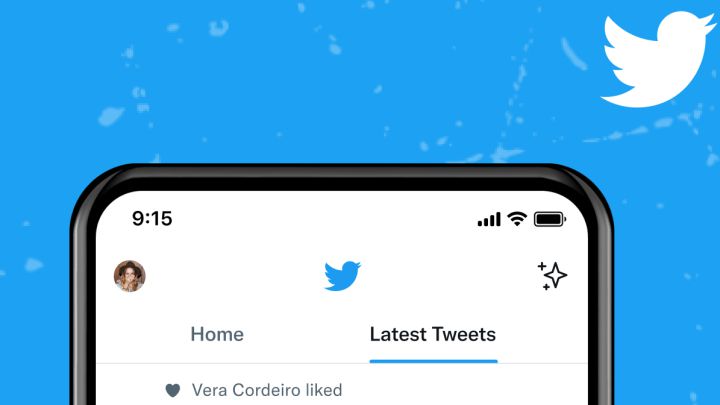The width and height of the screenshot is (720, 405).
Task: Click the blue underline beneath Latest Tweets
Action: point(433,361)
